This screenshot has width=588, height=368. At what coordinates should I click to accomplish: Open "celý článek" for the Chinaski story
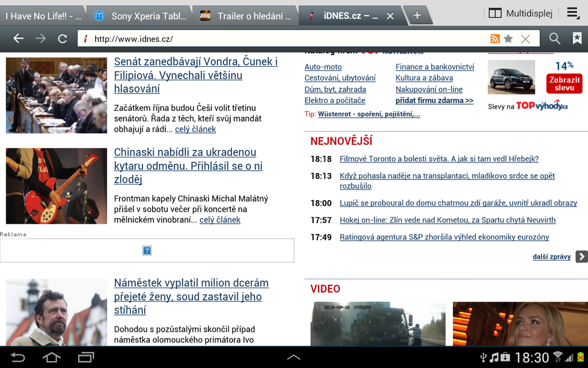220,220
